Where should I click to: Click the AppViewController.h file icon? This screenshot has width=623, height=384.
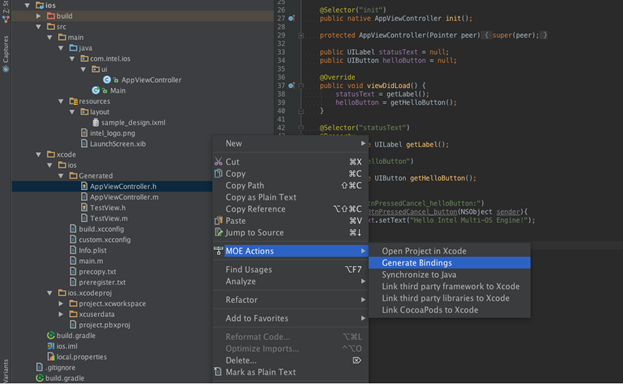click(x=84, y=186)
